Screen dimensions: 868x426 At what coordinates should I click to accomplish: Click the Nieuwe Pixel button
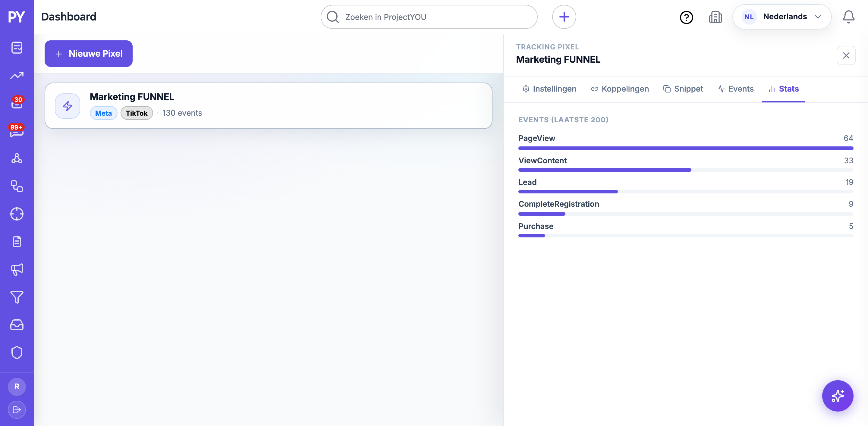[x=88, y=54]
